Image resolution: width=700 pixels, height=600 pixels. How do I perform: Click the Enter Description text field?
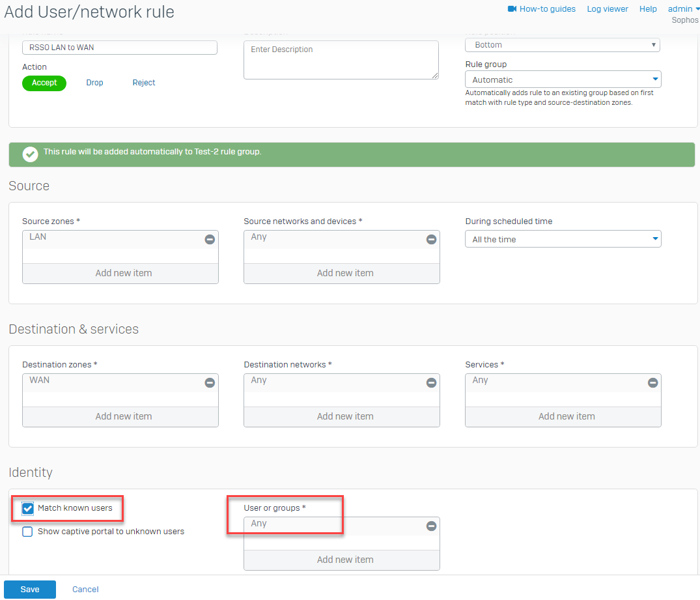341,59
